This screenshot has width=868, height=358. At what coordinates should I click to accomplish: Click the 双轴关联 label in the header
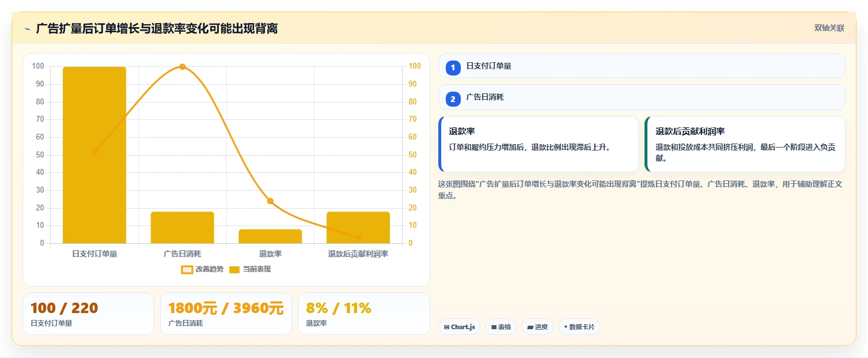(x=829, y=28)
